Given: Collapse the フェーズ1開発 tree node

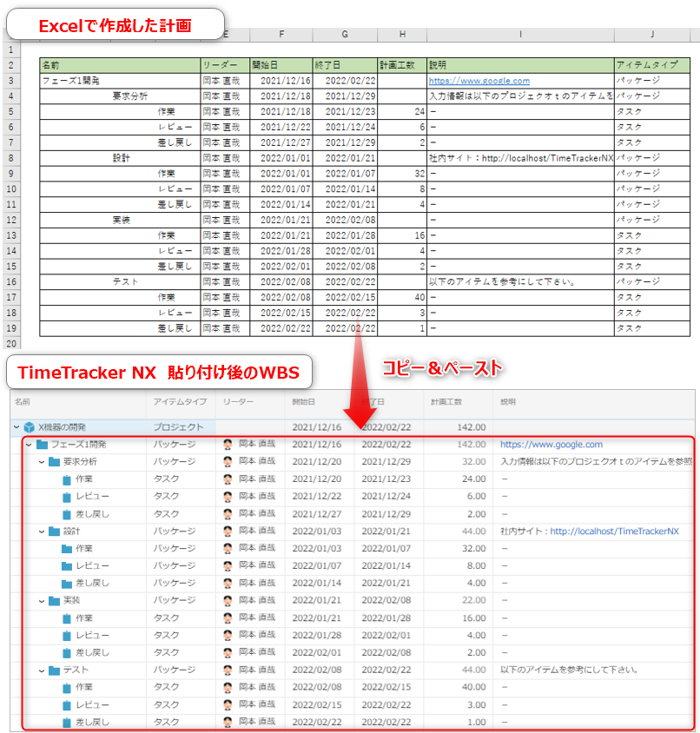Looking at the screenshot, I should point(29,445).
